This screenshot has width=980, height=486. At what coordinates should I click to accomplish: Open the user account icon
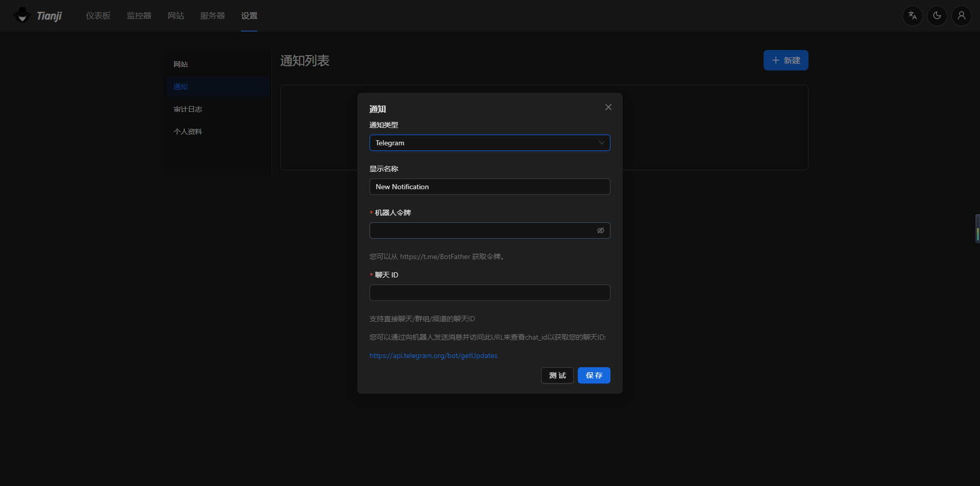pyautogui.click(x=961, y=16)
